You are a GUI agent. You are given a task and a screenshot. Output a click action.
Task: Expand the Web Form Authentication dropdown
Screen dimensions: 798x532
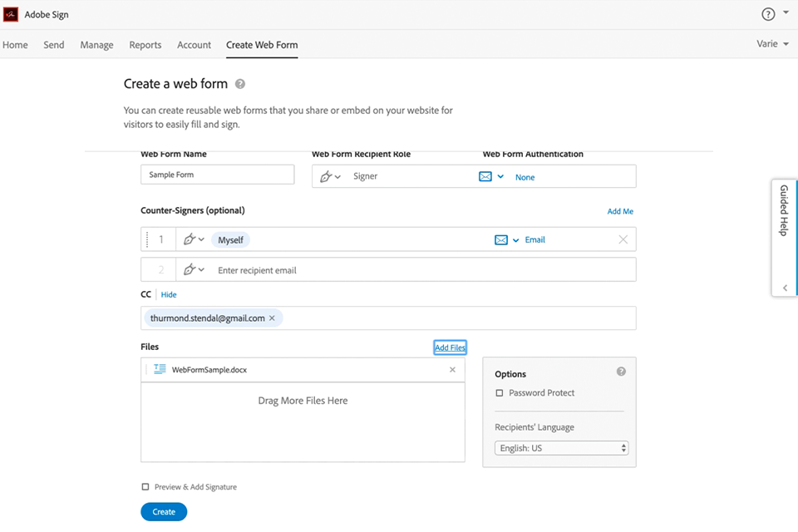pos(490,177)
